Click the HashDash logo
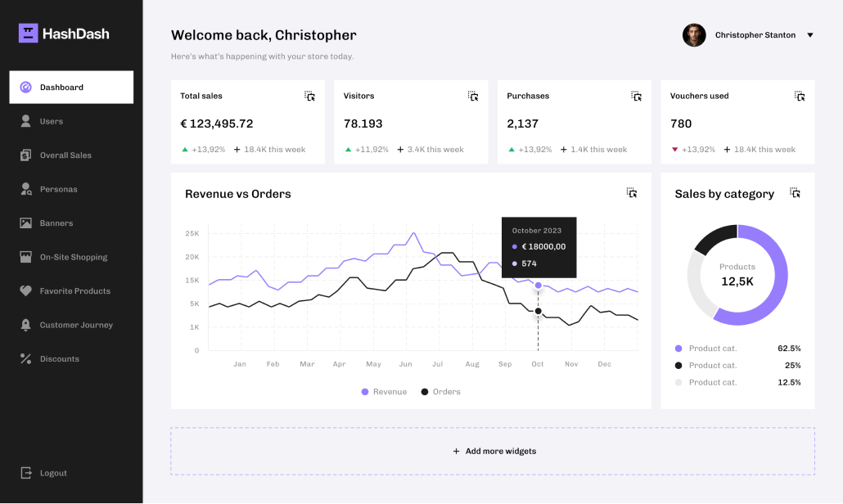Image resolution: width=843 pixels, height=504 pixels. pyautogui.click(x=64, y=34)
